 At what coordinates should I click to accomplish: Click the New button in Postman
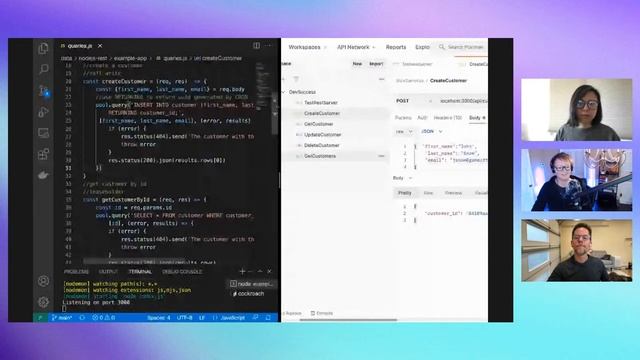pos(357,64)
